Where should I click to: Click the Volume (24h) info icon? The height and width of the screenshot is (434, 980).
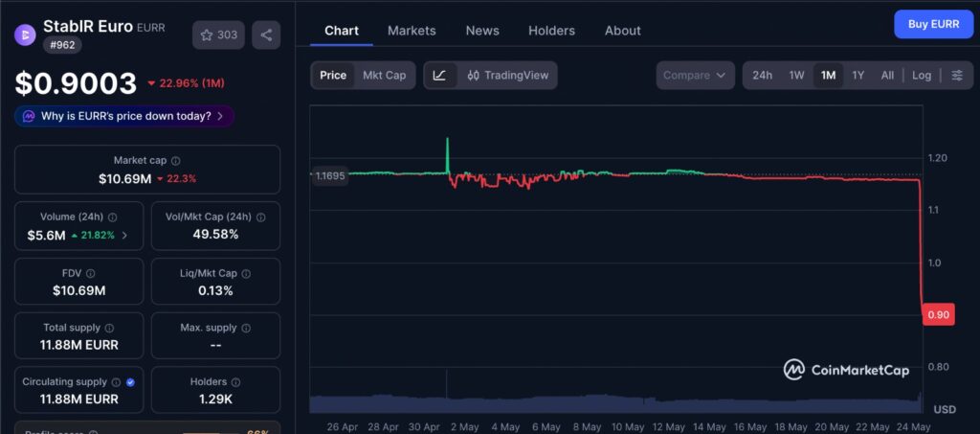pos(113,217)
